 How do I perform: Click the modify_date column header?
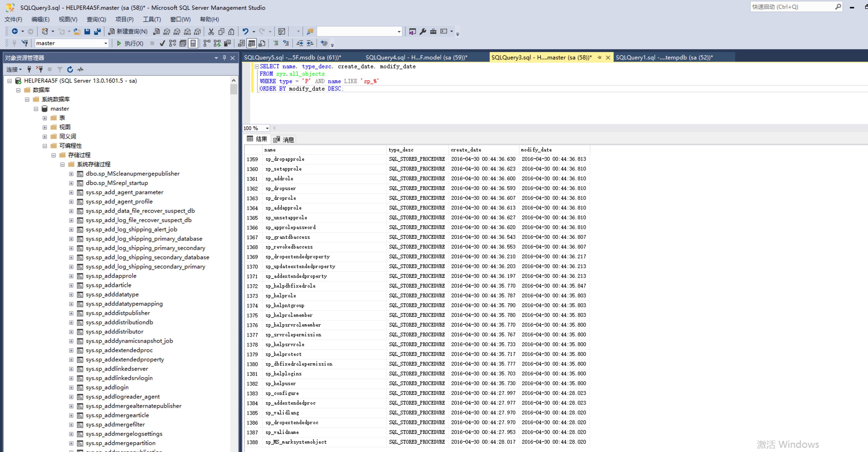click(x=554, y=150)
